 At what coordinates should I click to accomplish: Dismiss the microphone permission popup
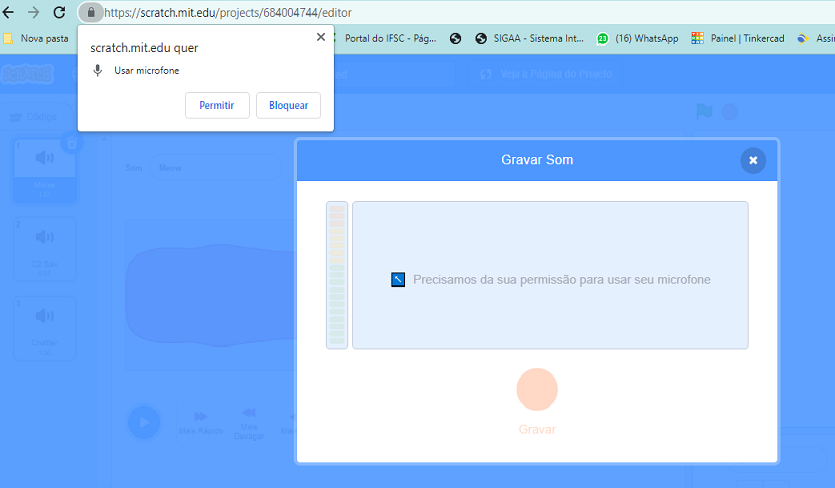[x=320, y=37]
